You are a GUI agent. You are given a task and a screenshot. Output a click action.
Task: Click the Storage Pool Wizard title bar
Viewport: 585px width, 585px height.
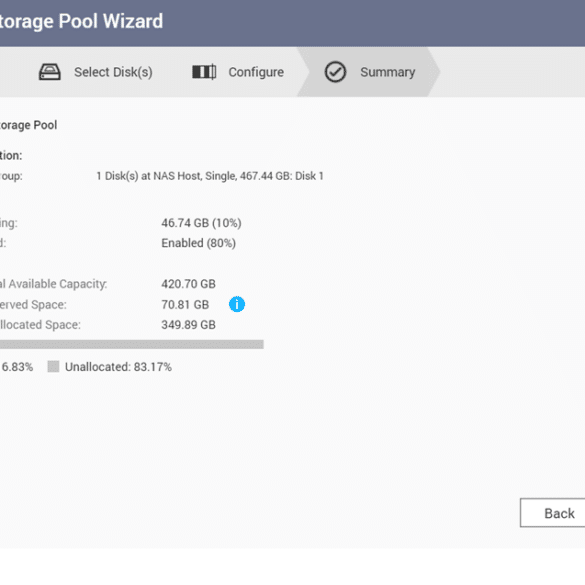tap(292, 22)
